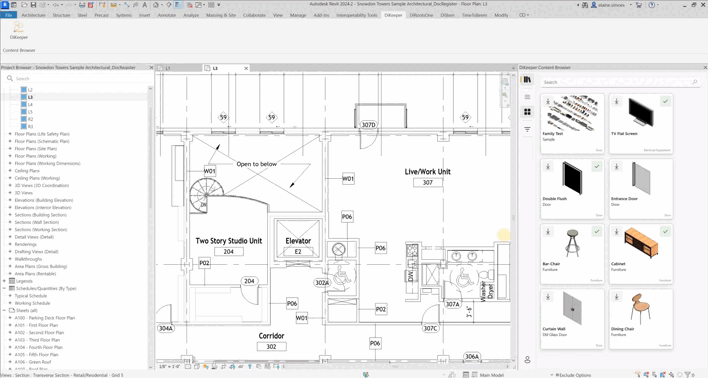Click the Save icon in quick access toolbar

(x=33, y=5)
